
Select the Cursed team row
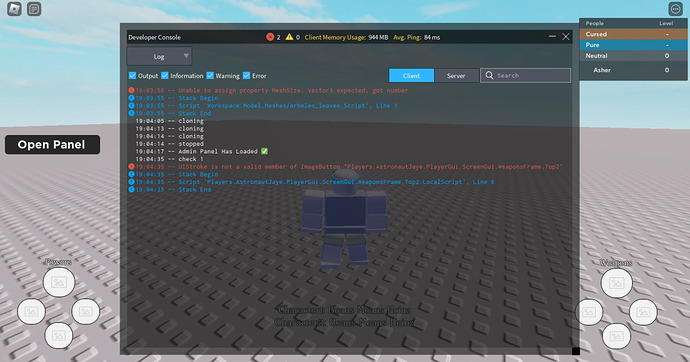pyautogui.click(x=633, y=34)
